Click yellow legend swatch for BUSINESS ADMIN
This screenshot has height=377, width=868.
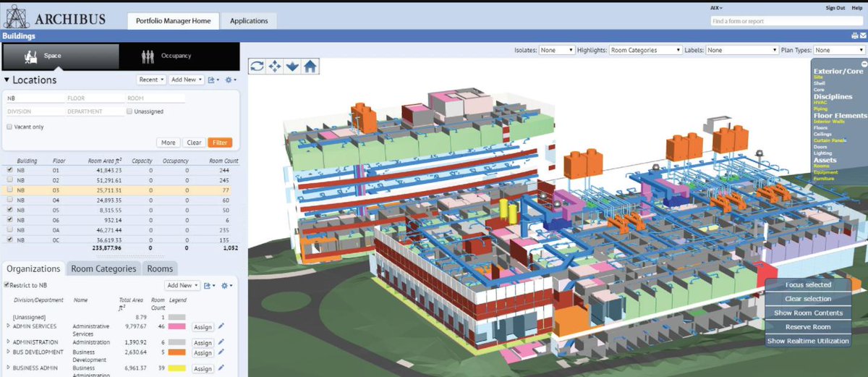[x=177, y=368]
